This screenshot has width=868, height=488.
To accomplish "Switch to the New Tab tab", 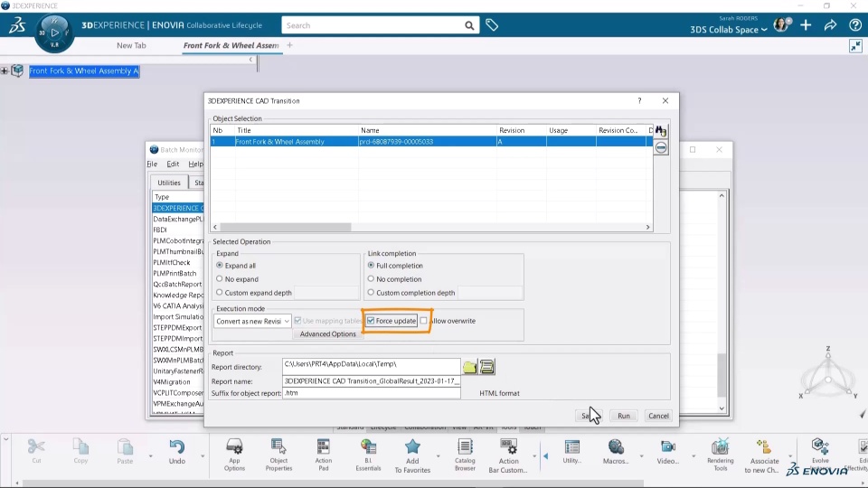I will (x=131, y=45).
